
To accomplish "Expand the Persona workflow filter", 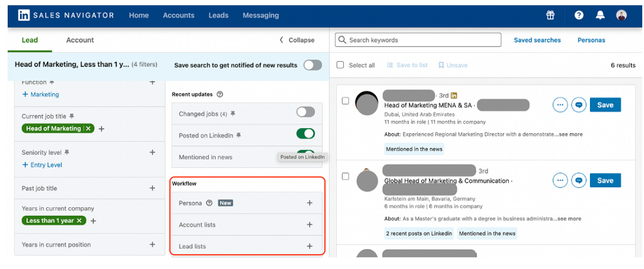I will pos(309,203).
